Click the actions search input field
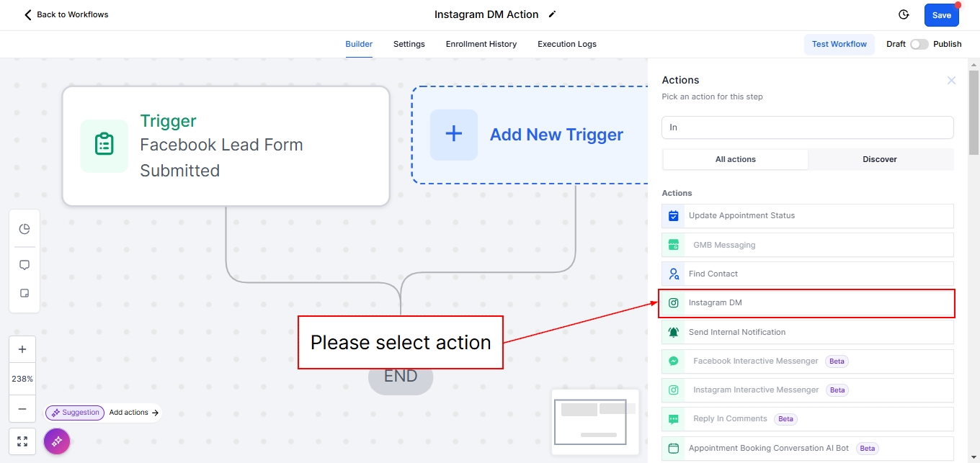Screen dimensions: 980x463 [807, 127]
